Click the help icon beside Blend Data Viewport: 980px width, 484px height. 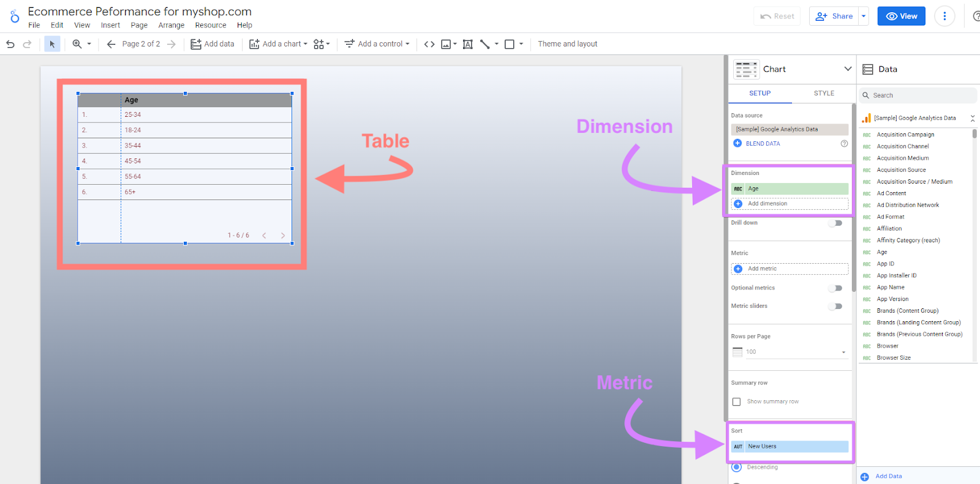(844, 144)
